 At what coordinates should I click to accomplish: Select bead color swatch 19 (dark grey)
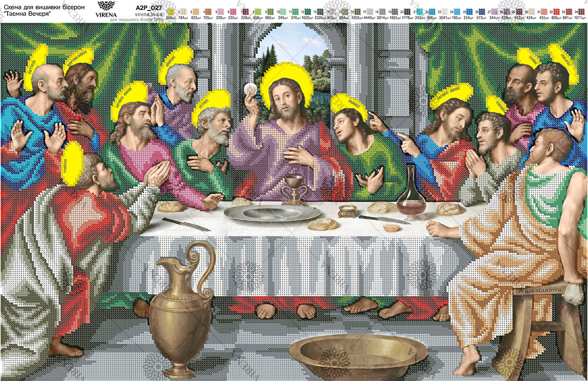(395, 11)
